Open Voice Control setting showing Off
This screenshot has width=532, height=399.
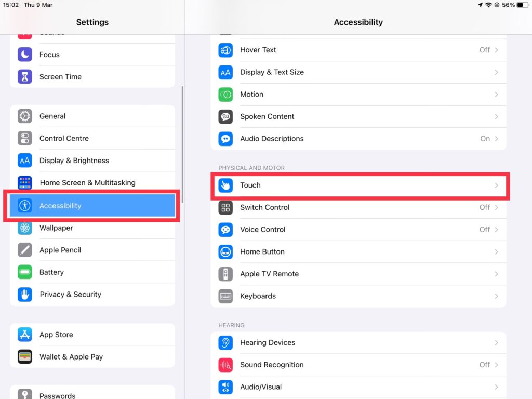(358, 230)
